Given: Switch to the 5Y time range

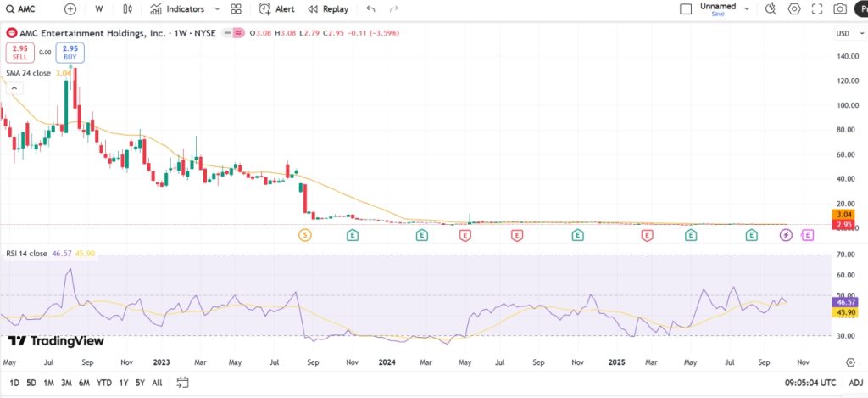Looking at the screenshot, I should tap(140, 382).
